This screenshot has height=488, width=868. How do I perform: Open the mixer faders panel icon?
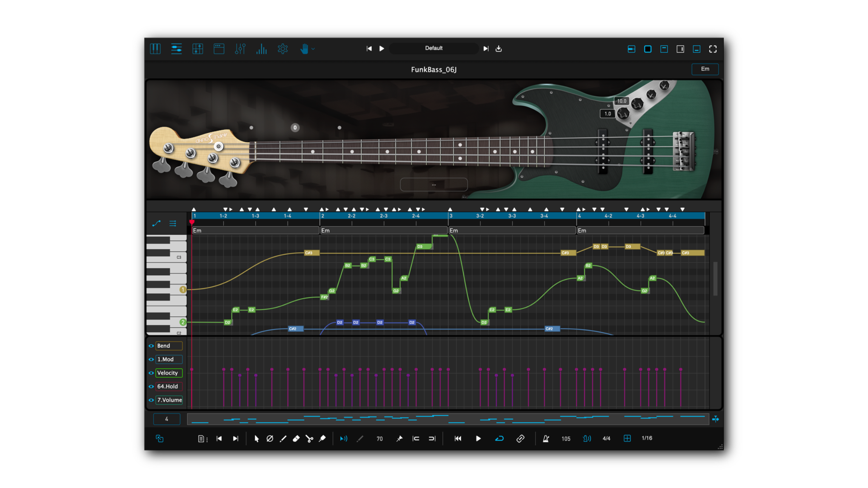(240, 49)
